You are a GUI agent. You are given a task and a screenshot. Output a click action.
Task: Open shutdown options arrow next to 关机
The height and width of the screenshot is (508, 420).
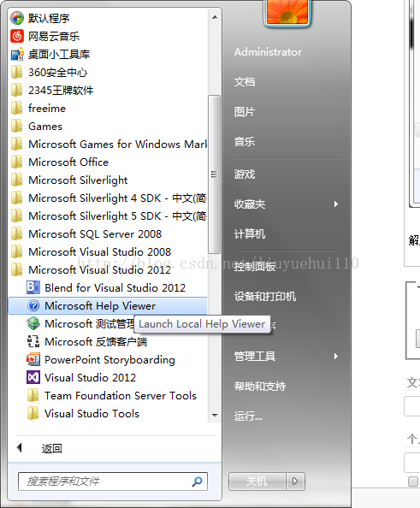(x=295, y=481)
